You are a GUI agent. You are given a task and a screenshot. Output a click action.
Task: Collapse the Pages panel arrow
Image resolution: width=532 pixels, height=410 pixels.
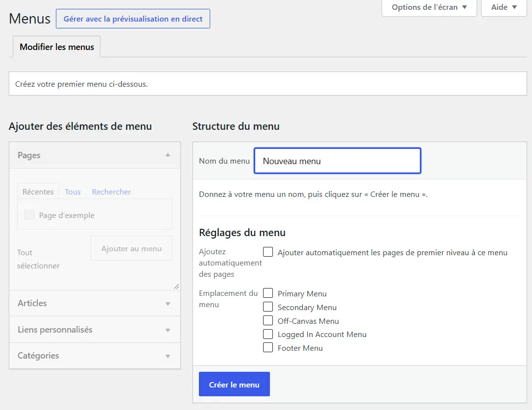pos(168,155)
